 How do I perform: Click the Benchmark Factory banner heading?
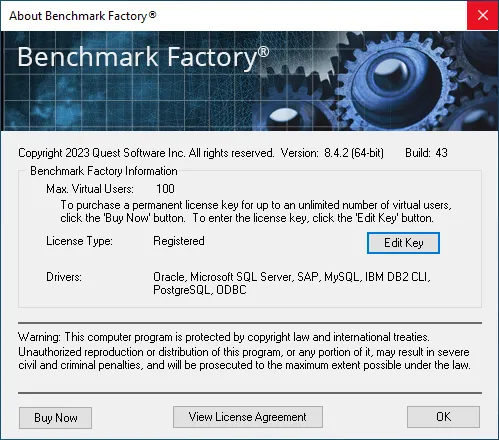pyautogui.click(x=143, y=57)
